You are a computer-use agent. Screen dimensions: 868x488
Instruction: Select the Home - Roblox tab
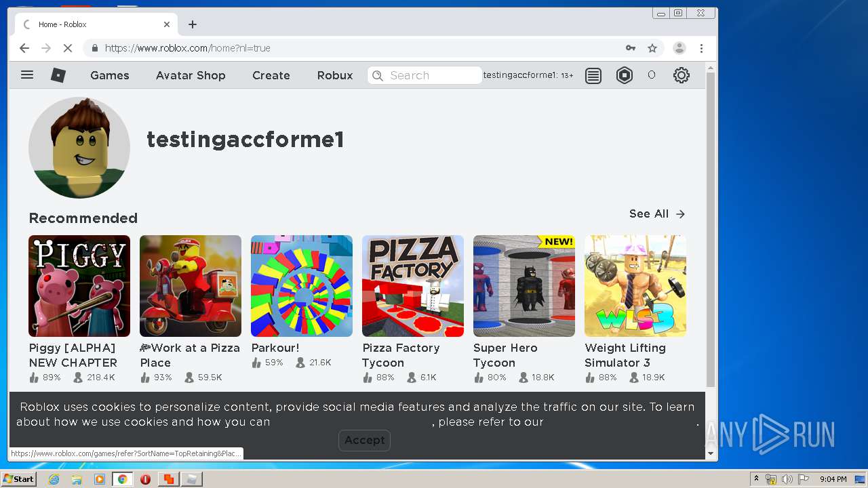(95, 24)
